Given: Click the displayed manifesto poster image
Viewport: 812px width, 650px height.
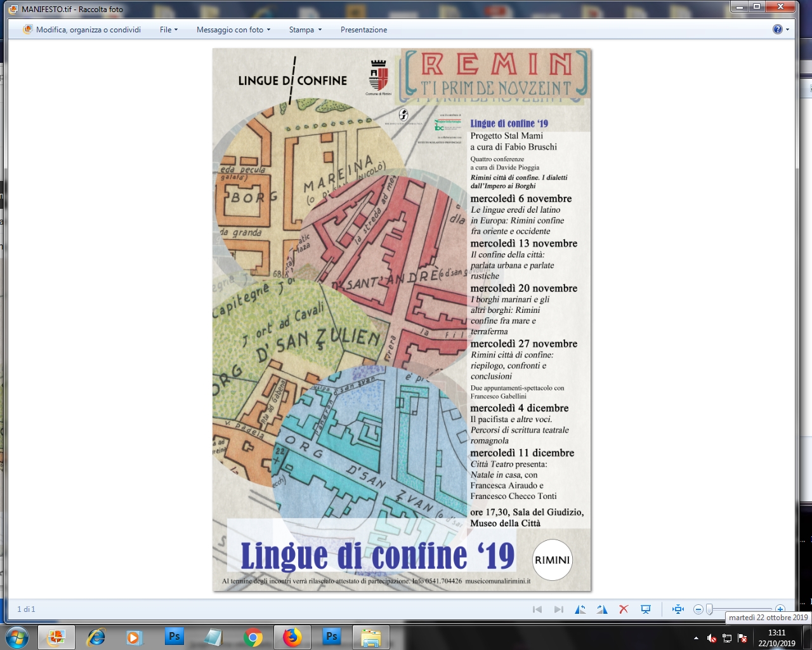Looking at the screenshot, I should [402, 319].
